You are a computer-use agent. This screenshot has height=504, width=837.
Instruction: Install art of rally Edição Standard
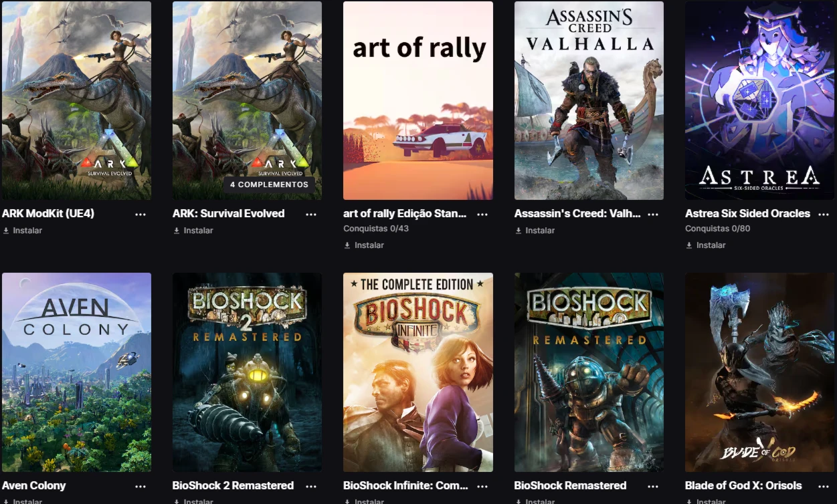(x=364, y=245)
